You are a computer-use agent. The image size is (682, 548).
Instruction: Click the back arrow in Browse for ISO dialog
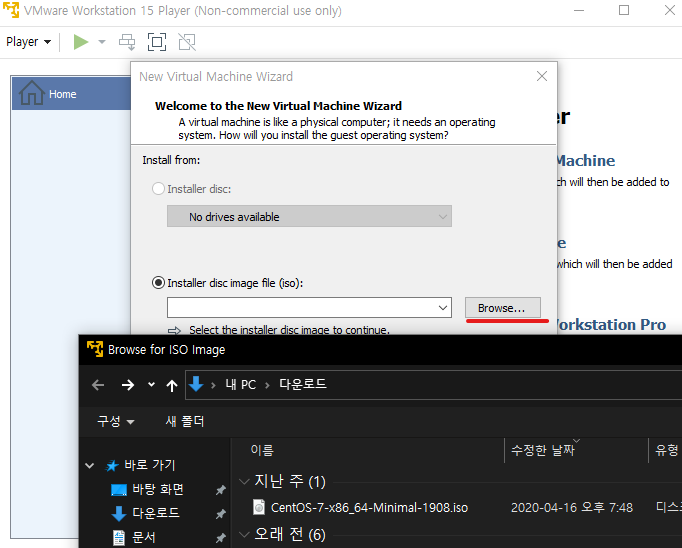pos(98,385)
